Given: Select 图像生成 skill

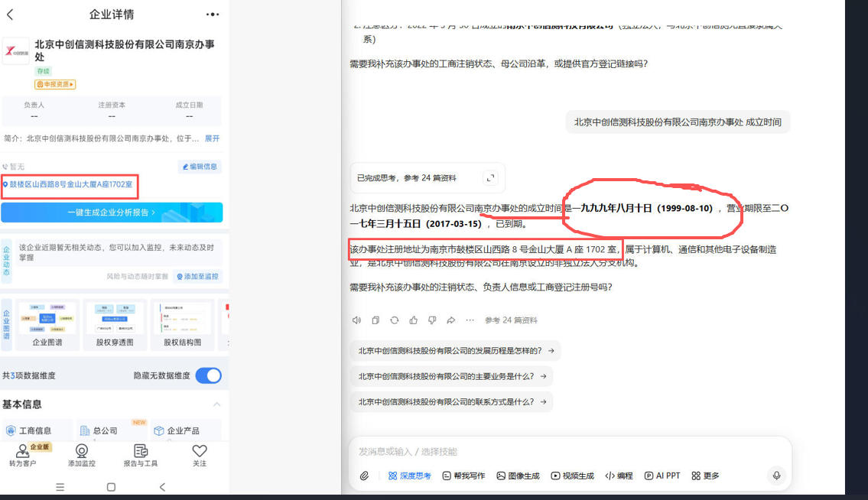Looking at the screenshot, I should pyautogui.click(x=519, y=476).
